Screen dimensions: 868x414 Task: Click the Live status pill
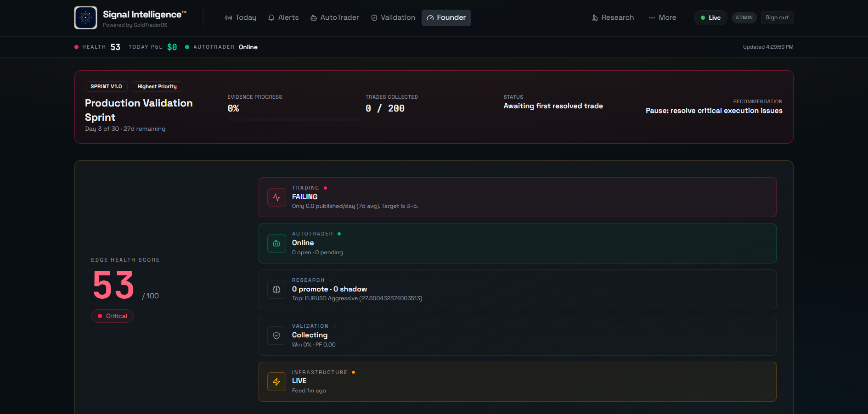tap(710, 17)
